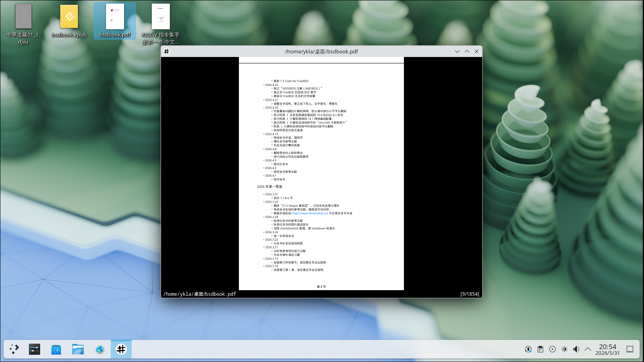Viewport: 644px width, 362px height.
Task: Open the brightness and color tray icon
Action: point(565,349)
